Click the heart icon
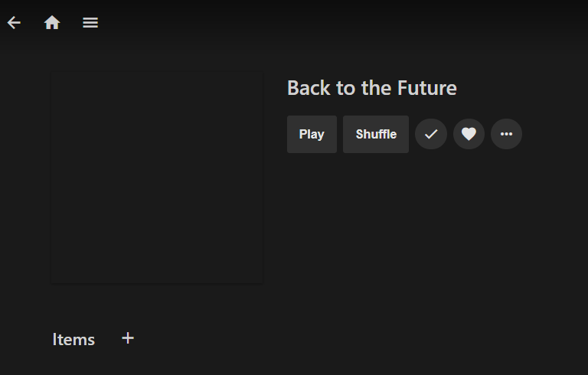 pyautogui.click(x=469, y=134)
